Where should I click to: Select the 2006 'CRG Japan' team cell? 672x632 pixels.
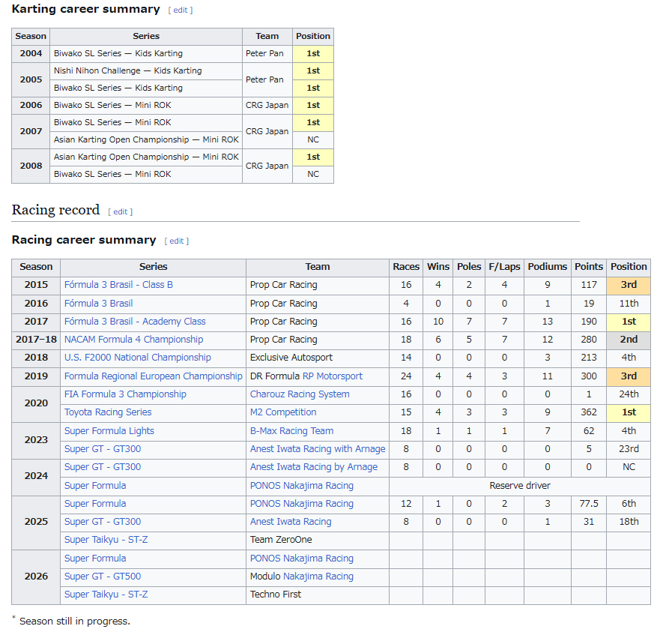[267, 106]
